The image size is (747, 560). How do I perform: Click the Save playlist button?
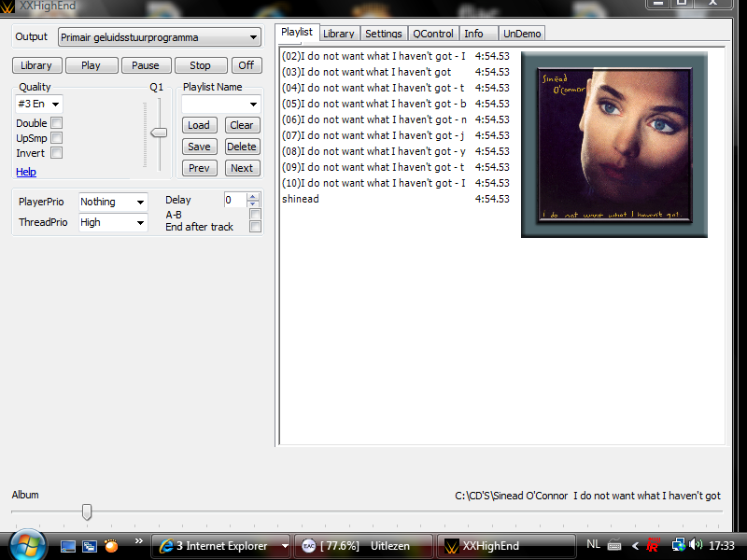point(199,147)
